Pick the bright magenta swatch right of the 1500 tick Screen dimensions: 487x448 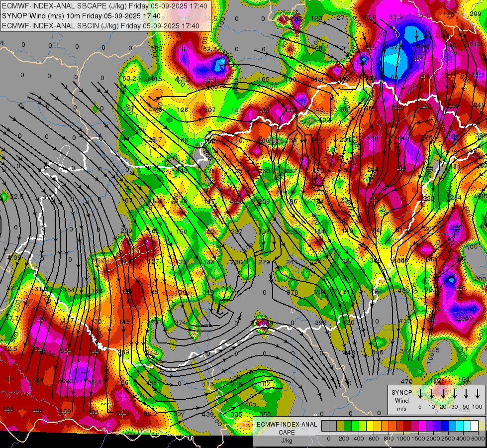click(x=422, y=426)
